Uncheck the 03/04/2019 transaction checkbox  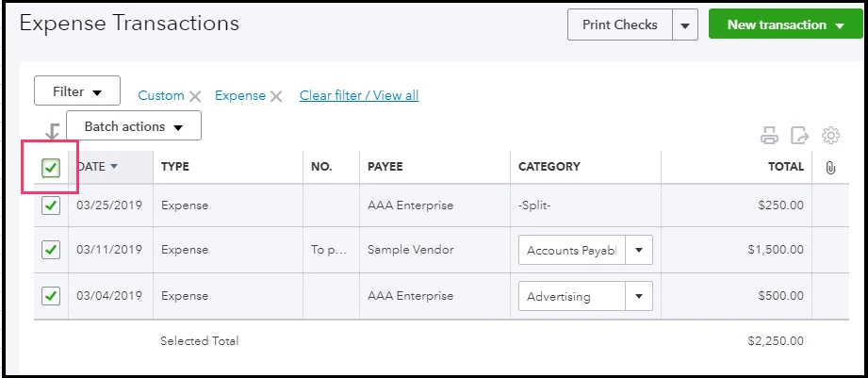50,297
